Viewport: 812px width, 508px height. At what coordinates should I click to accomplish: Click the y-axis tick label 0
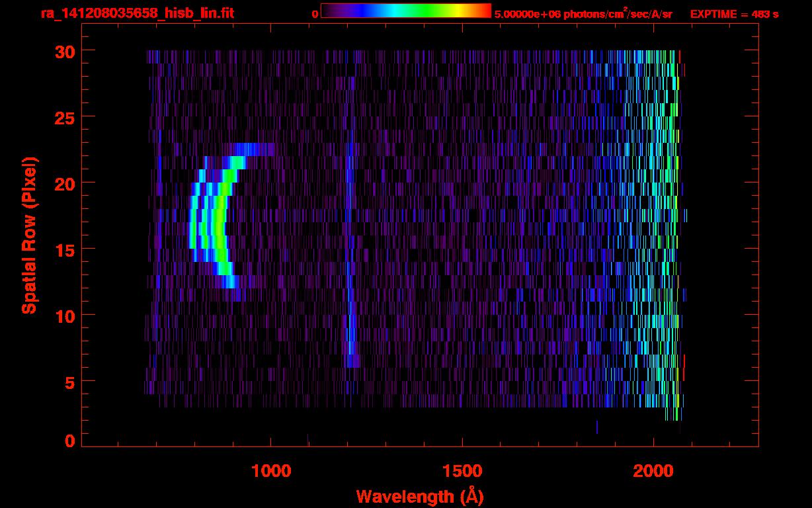click(69, 440)
